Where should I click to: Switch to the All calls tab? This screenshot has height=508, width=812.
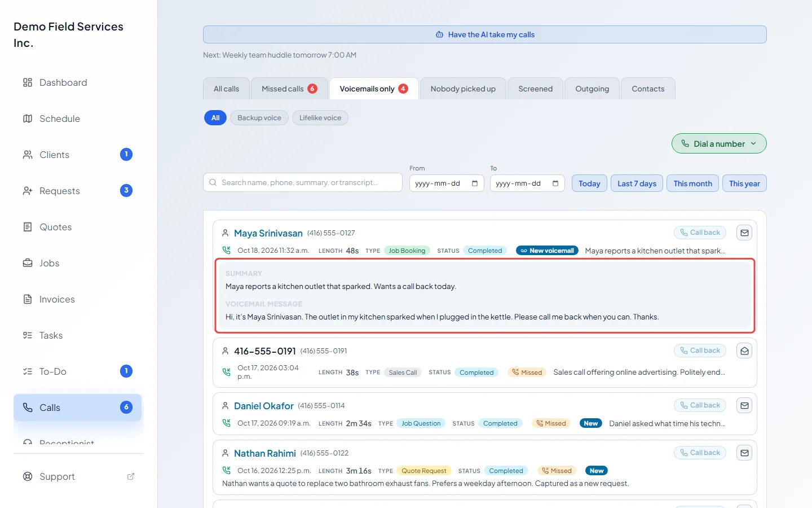tap(226, 89)
